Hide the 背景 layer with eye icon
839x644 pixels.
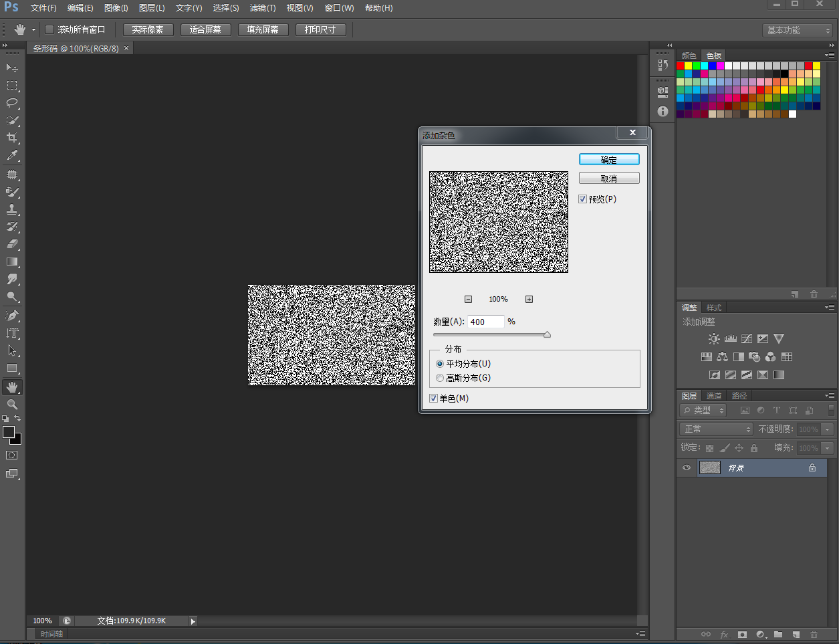687,468
